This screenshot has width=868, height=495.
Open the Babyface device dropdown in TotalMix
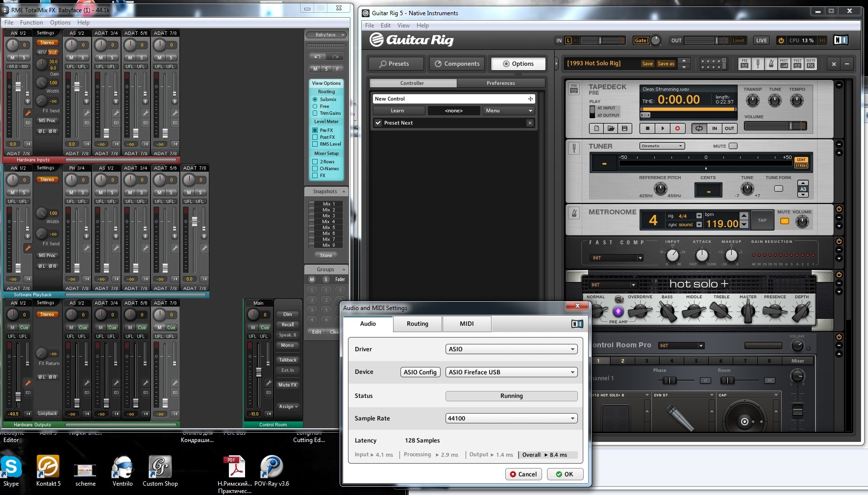coord(326,35)
